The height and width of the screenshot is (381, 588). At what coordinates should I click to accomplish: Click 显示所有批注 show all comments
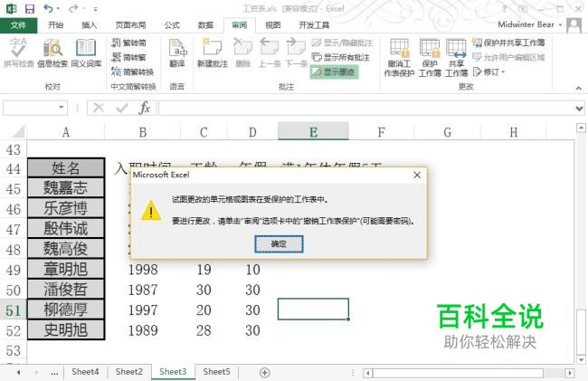pyautogui.click(x=340, y=57)
